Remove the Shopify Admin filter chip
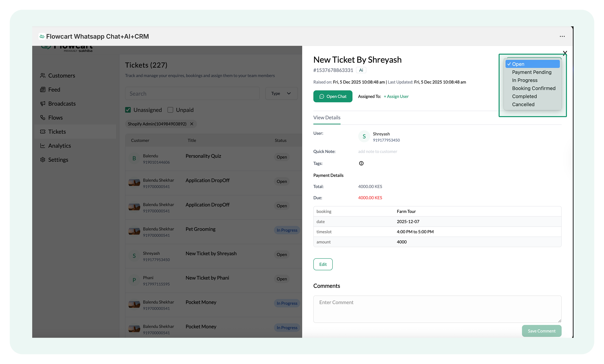The image size is (604, 364). [x=192, y=124]
